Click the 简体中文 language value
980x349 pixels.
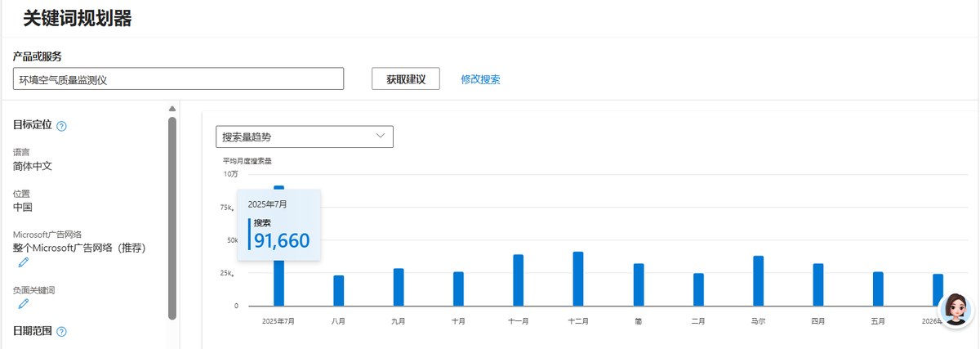[33, 166]
